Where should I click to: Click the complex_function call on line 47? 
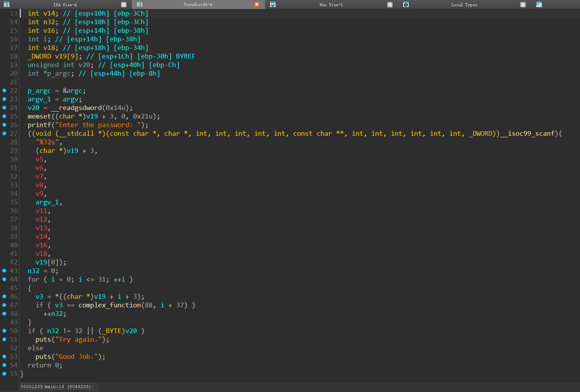click(x=110, y=305)
